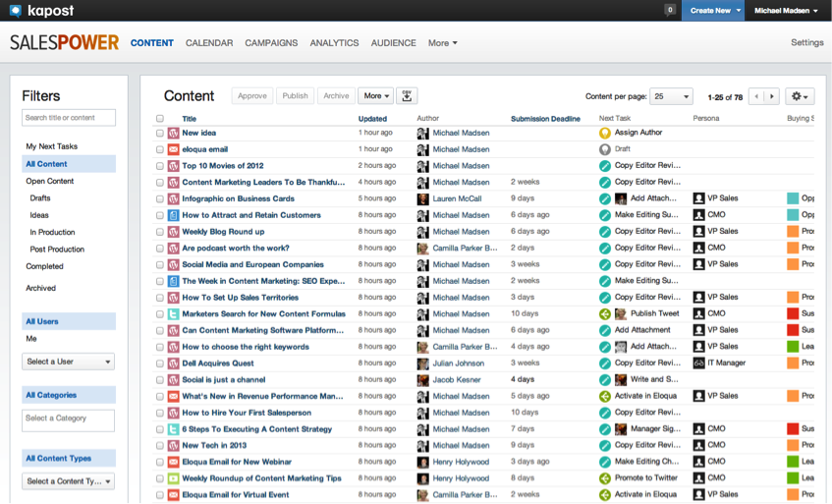Click Lauren McCall's avatar
The height and width of the screenshot is (504, 832).
(x=423, y=198)
